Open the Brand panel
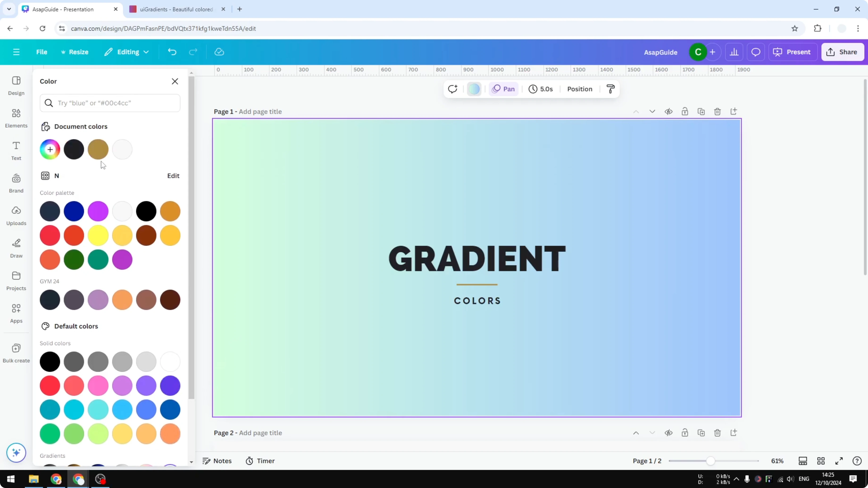This screenshot has height=488, width=868. click(16, 183)
